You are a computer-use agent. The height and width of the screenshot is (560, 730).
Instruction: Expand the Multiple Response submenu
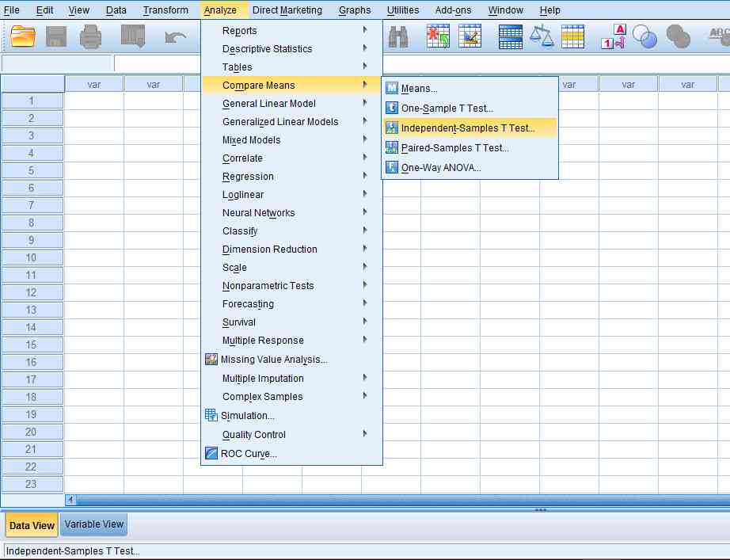(292, 340)
